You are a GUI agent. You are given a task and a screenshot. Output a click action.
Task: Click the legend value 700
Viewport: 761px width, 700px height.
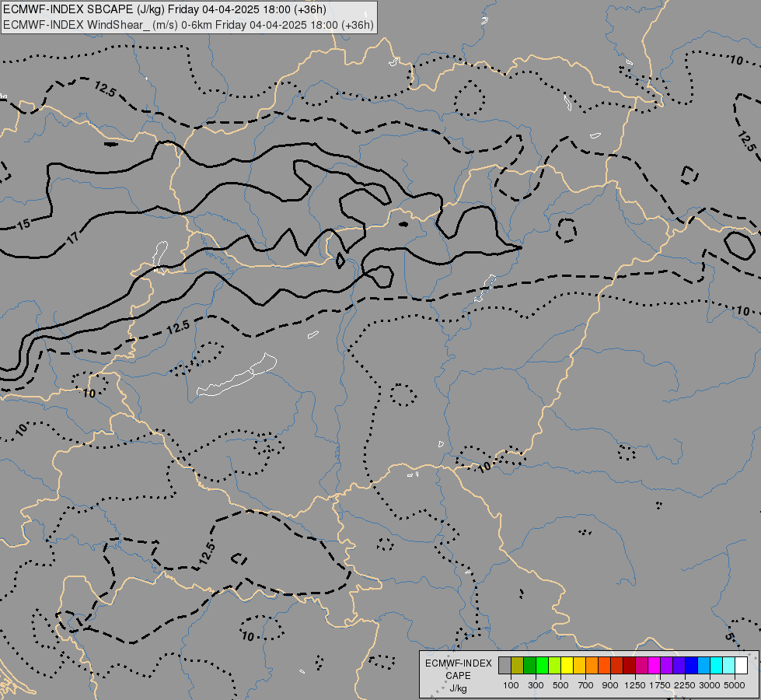pos(586,685)
